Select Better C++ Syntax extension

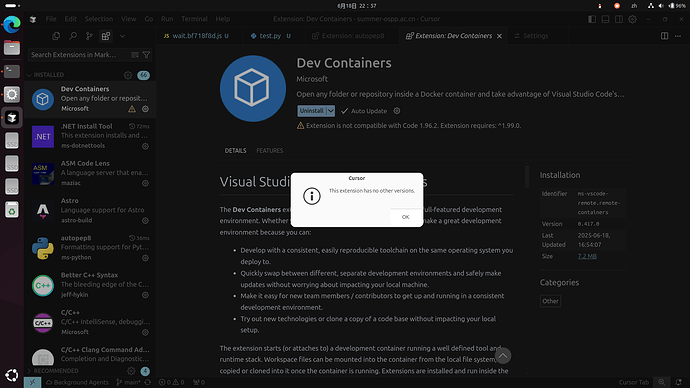tap(90, 285)
